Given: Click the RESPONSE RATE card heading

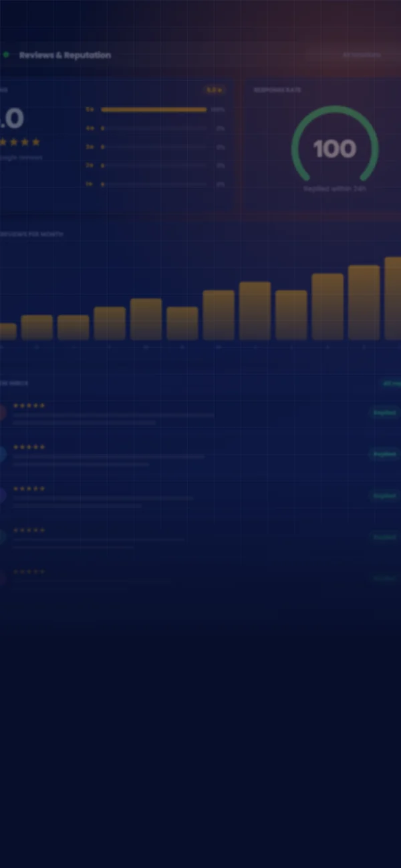Looking at the screenshot, I should point(277,90).
